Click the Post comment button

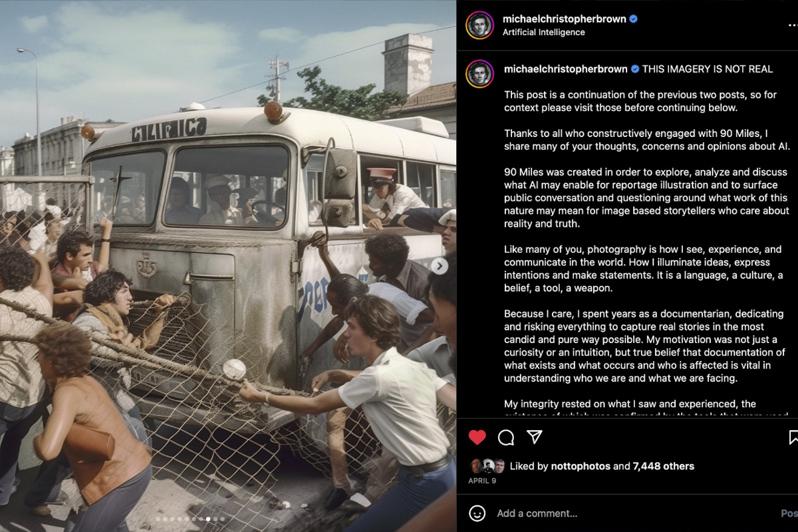click(789, 513)
